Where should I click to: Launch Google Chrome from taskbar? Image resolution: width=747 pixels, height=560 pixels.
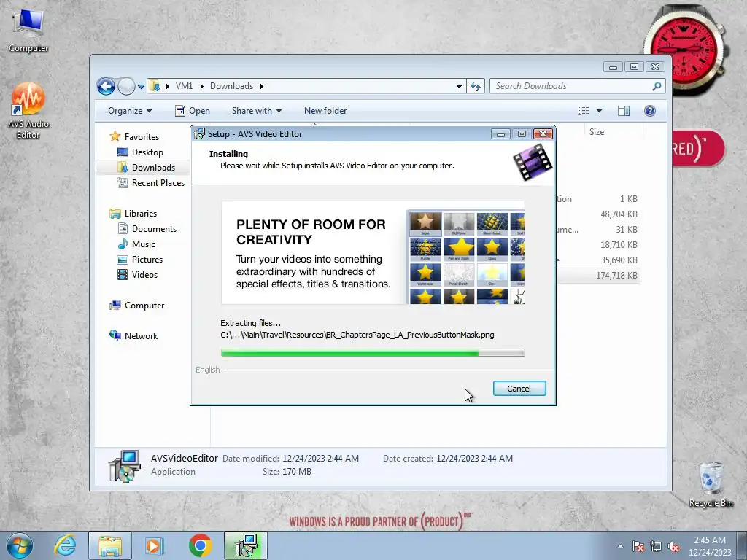[x=200, y=545]
